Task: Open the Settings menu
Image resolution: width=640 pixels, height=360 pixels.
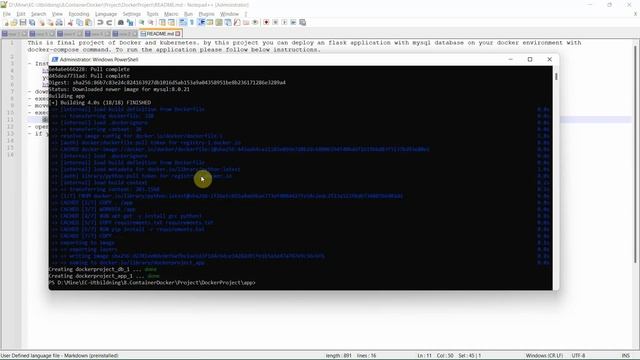Action: [131, 14]
